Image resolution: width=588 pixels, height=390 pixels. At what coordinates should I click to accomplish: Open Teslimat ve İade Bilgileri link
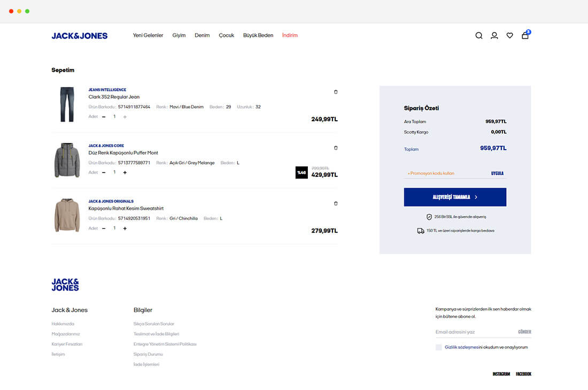pyautogui.click(x=157, y=334)
